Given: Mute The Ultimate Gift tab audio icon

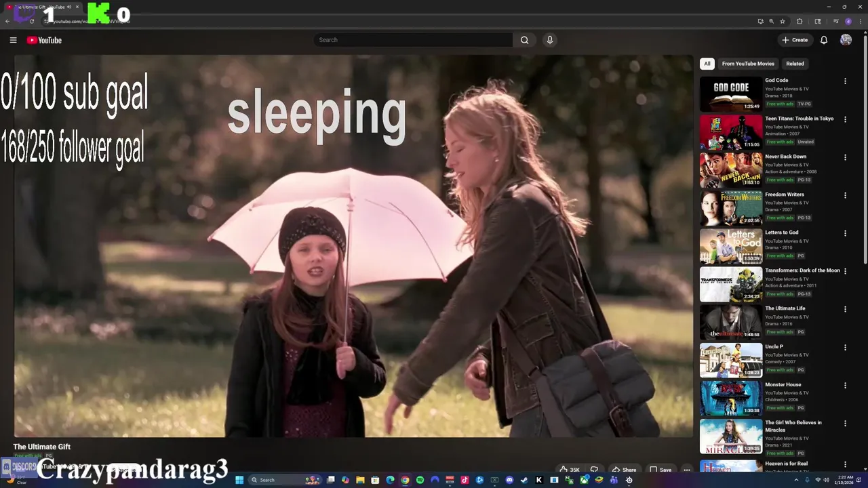Looking at the screenshot, I should pos(69,7).
